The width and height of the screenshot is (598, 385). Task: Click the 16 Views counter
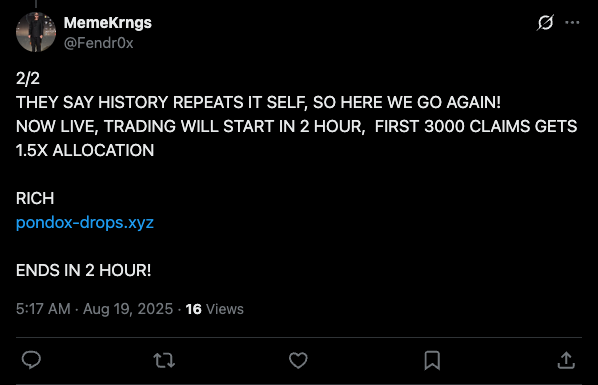214,309
